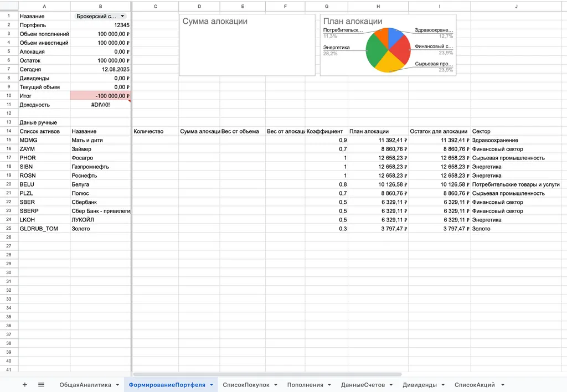Screen dimensions: 567x392
Task: Click the add new sheet plus icon
Action: pyautogui.click(x=24, y=384)
